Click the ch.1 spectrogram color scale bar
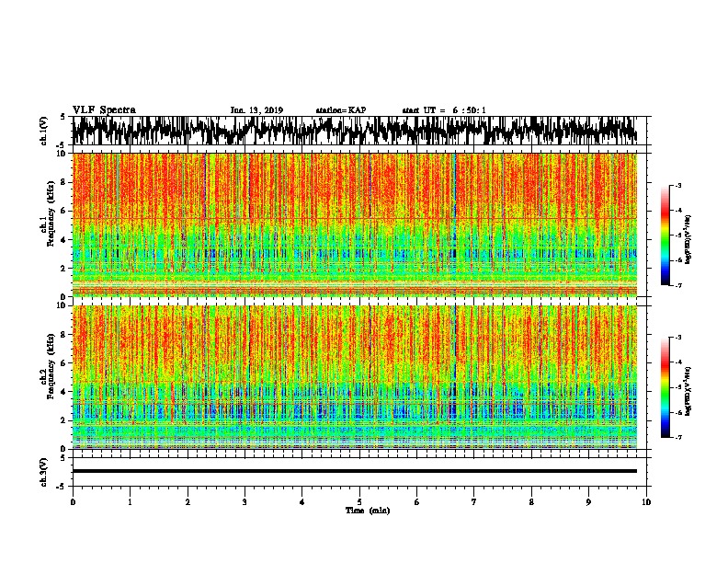This screenshot has width=728, height=563. point(665,236)
